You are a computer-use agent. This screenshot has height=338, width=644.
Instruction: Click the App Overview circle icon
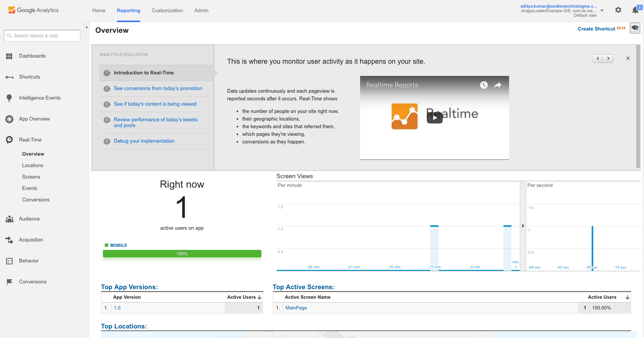[x=9, y=119]
